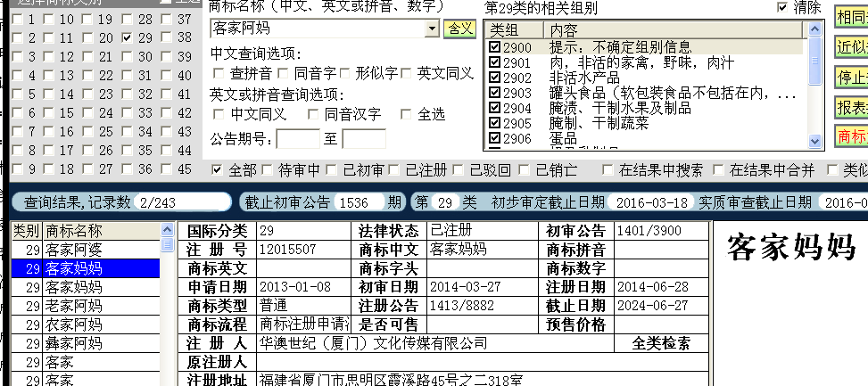Enable 同音字 query option

click(x=282, y=73)
